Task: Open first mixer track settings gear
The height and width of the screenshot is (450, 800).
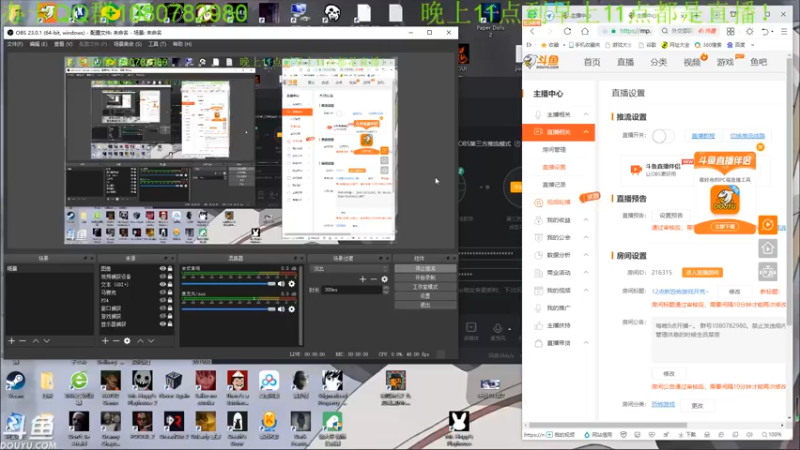Action: click(x=291, y=284)
